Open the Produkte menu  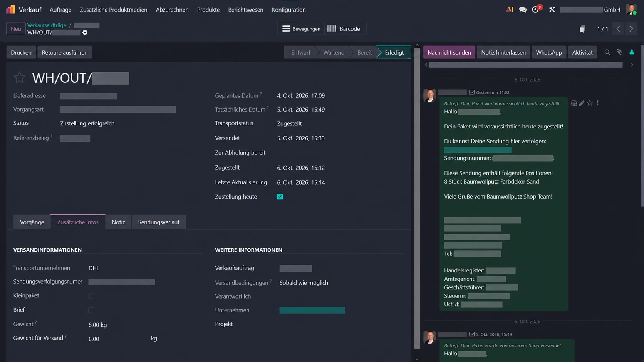(208, 10)
